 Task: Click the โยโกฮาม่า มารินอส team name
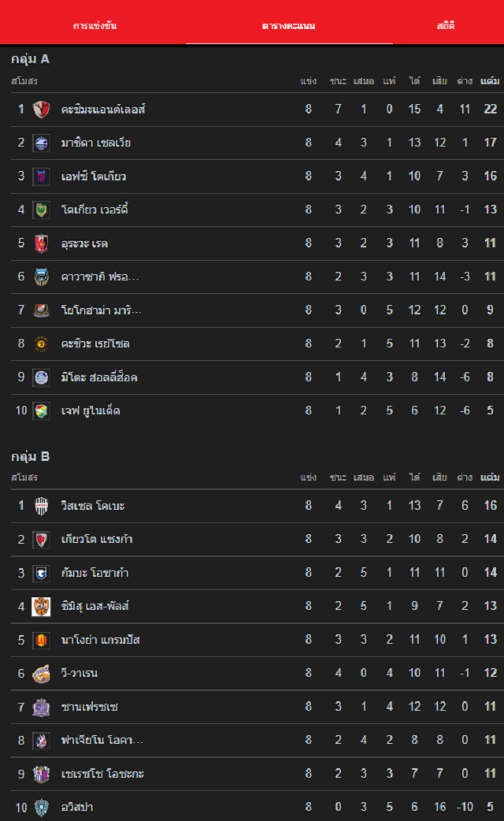point(102,310)
